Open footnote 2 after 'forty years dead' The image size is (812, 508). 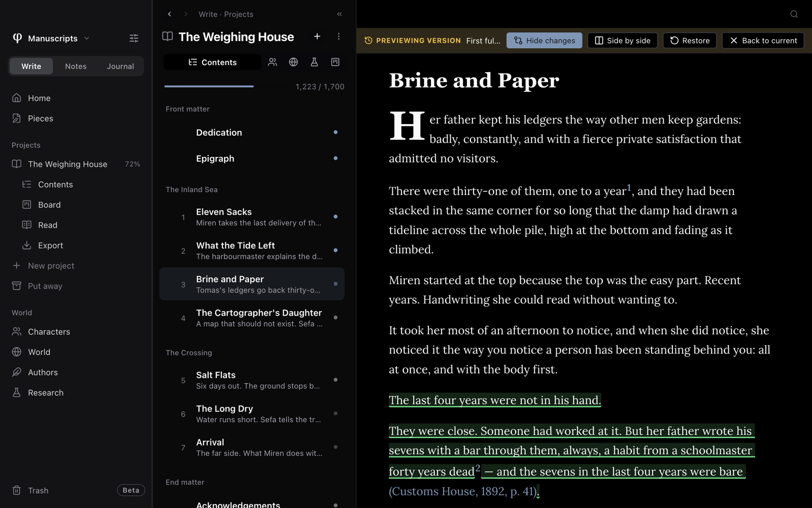pos(478,468)
